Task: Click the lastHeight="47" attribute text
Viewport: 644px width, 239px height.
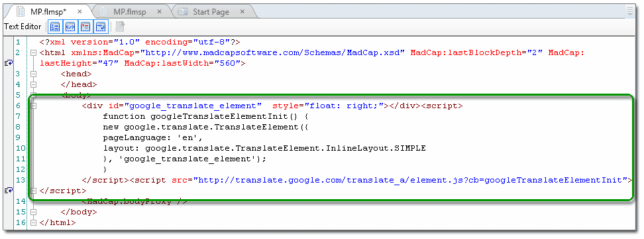Action: coord(80,63)
